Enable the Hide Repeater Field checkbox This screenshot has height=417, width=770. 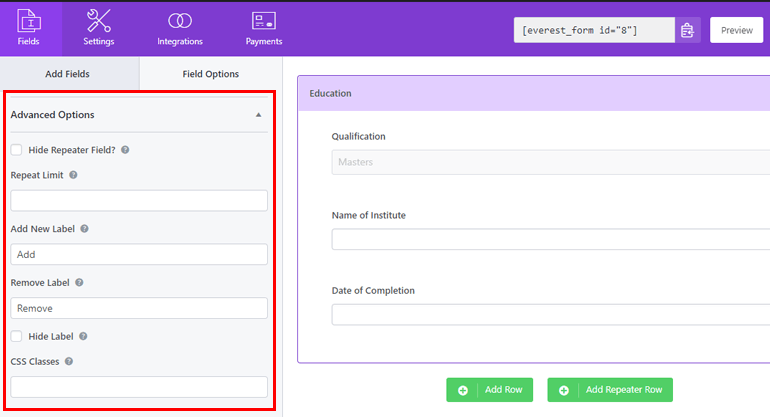17,150
